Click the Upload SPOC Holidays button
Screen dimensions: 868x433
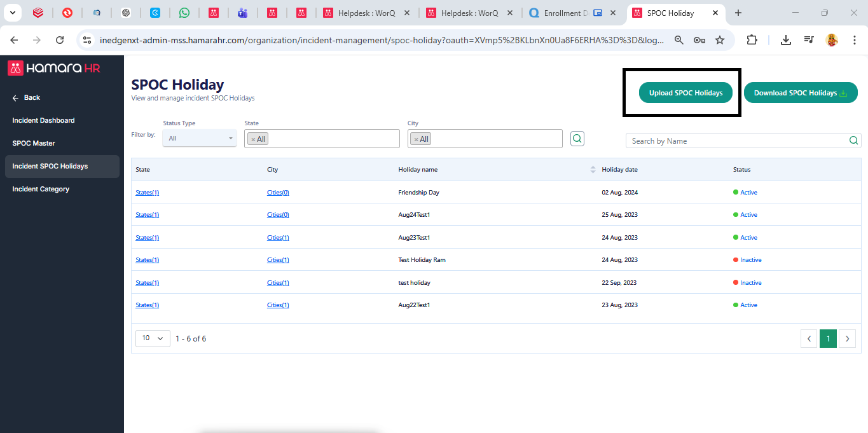point(685,93)
